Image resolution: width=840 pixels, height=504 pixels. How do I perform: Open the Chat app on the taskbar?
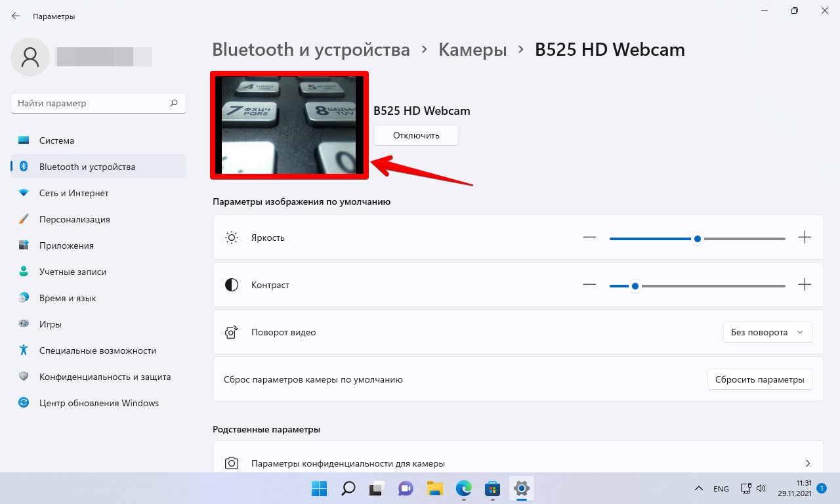(406, 488)
